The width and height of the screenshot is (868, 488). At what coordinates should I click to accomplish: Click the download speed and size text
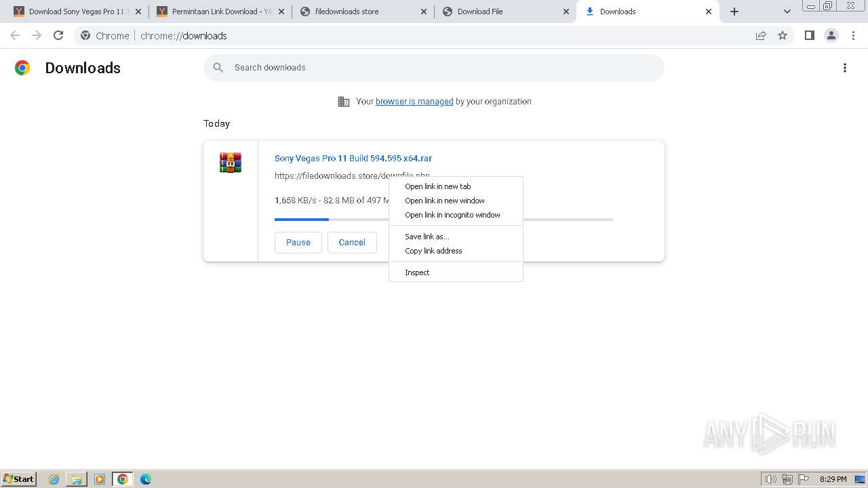point(332,201)
